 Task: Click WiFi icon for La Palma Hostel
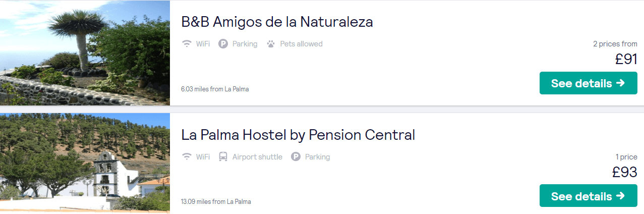[x=187, y=157]
